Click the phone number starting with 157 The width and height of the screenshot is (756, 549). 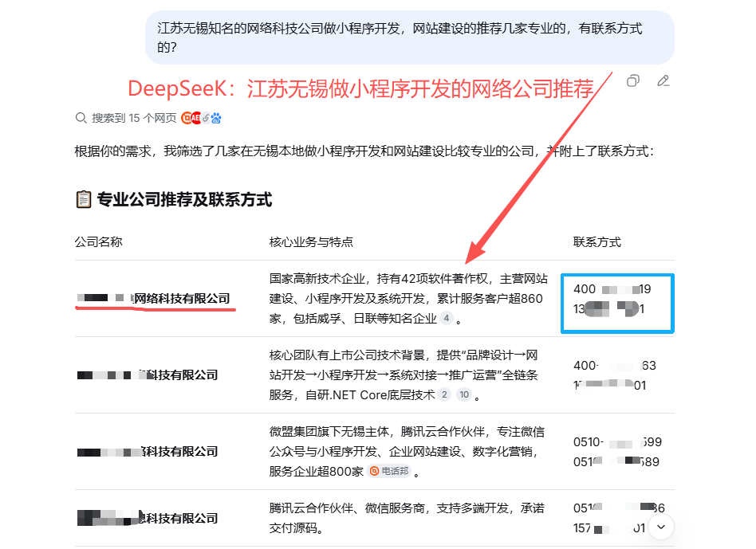pyautogui.click(x=609, y=527)
